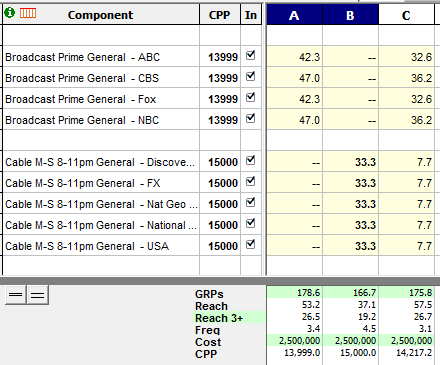This screenshot has height=365, width=440.
Task: Select the CPP label in summary panel
Action: (x=206, y=354)
